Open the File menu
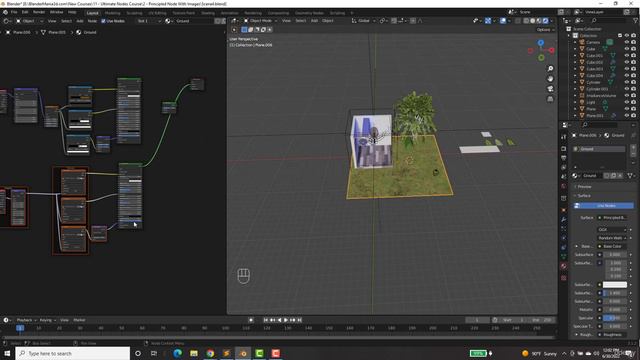The width and height of the screenshot is (640, 360). pyautogui.click(x=14, y=12)
